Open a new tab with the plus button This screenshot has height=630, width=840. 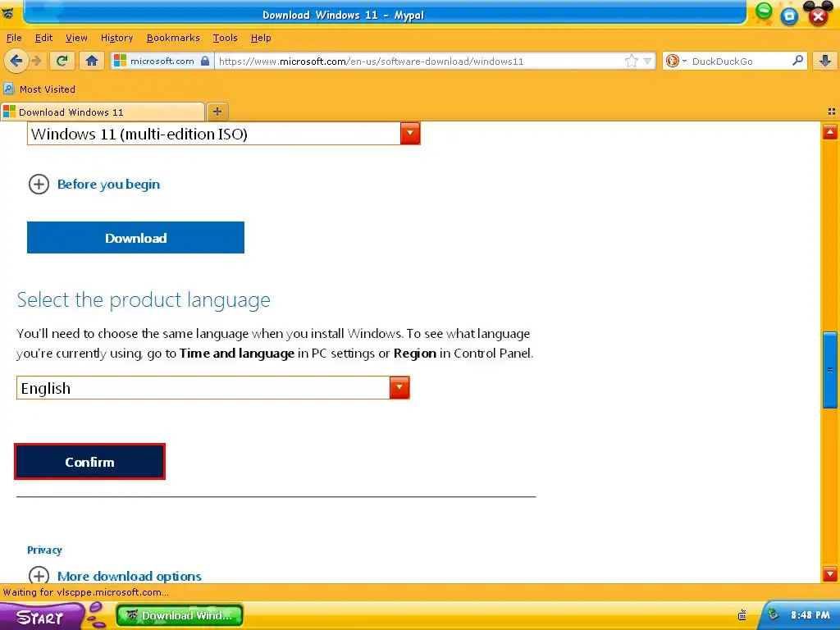point(217,112)
